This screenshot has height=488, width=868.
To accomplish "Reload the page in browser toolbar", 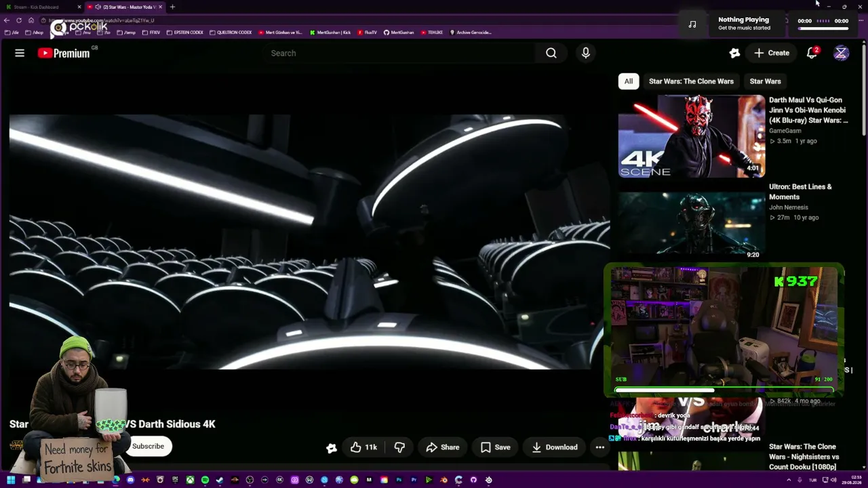I will point(19,20).
